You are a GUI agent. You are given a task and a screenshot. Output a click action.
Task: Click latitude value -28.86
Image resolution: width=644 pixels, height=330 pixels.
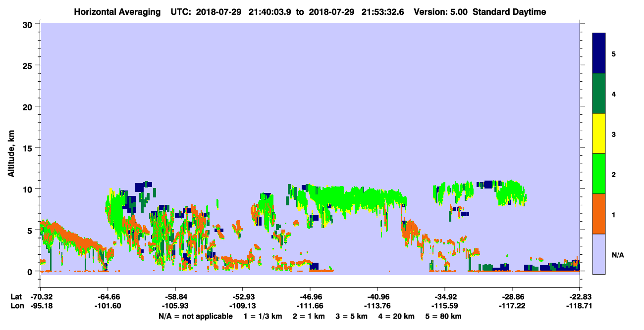click(x=512, y=297)
